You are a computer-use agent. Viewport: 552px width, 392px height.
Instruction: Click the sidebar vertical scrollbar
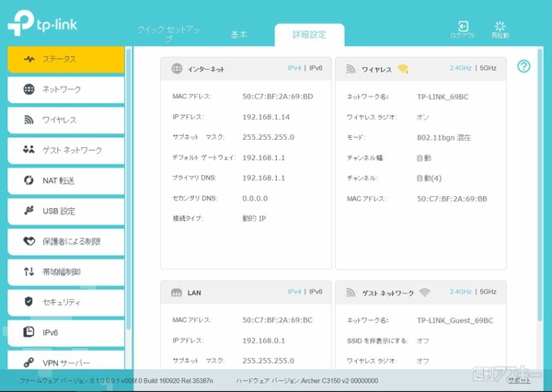[x=129, y=190]
